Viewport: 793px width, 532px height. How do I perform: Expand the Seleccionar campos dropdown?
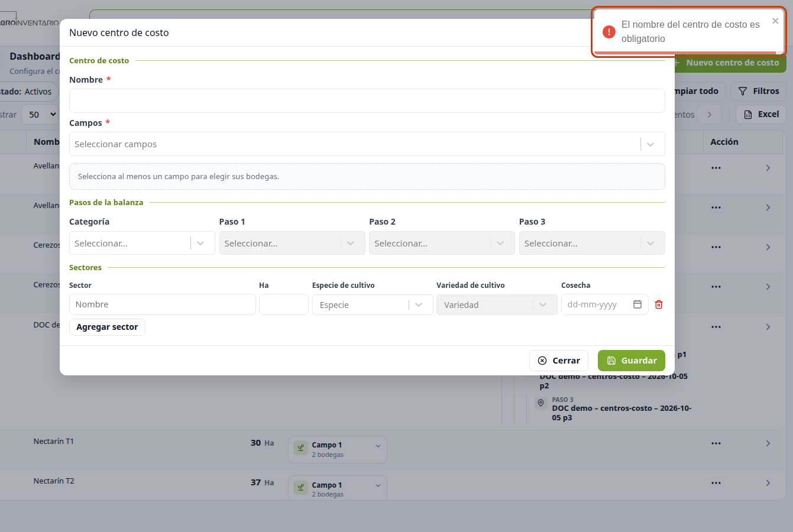367,144
